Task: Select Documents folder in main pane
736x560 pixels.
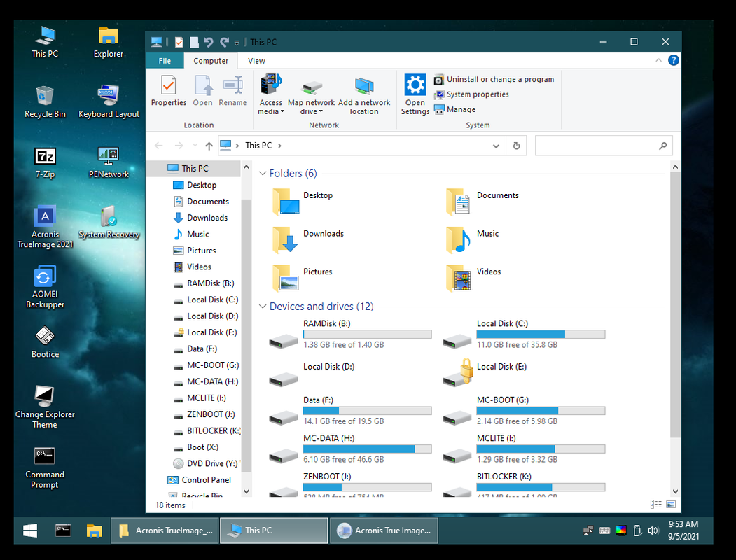Action: point(482,201)
